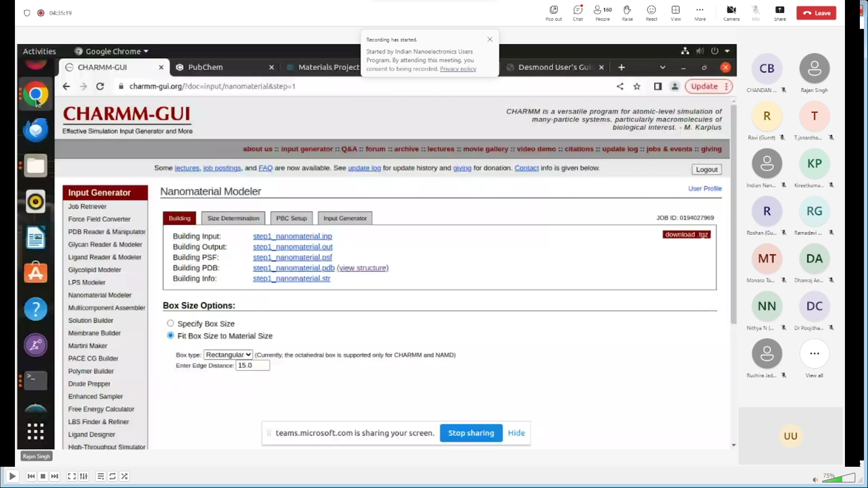Open Rhythmbox music player in dock
The image size is (868, 488).
tap(35, 202)
